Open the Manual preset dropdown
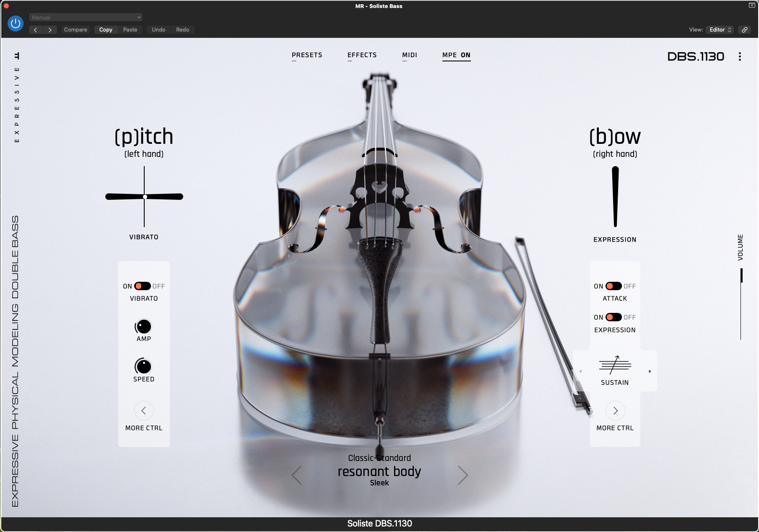The image size is (759, 532). [86, 17]
